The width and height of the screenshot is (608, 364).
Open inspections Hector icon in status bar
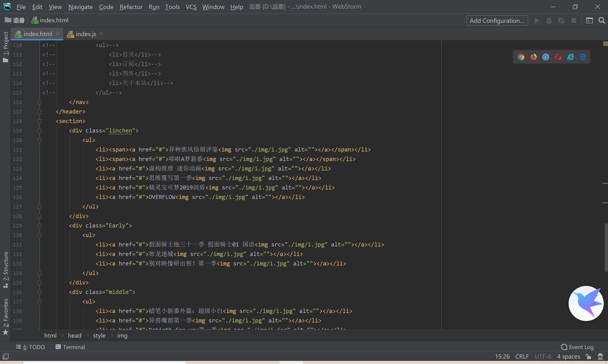click(x=600, y=356)
